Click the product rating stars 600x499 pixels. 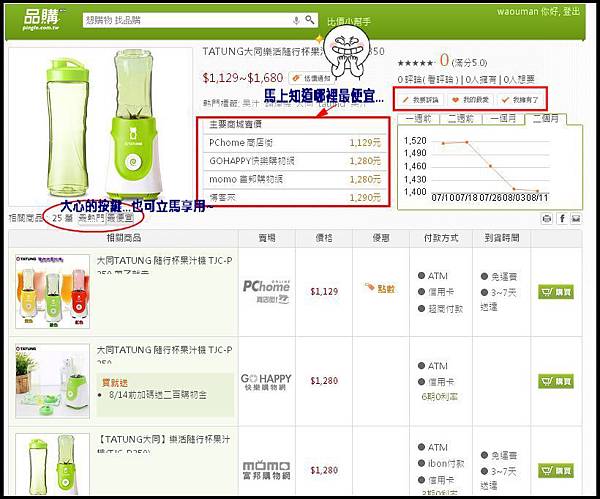coord(415,63)
